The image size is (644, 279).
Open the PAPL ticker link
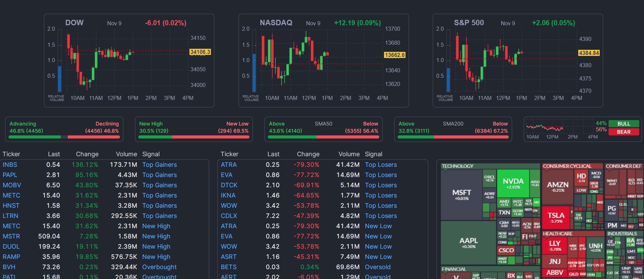(10, 175)
